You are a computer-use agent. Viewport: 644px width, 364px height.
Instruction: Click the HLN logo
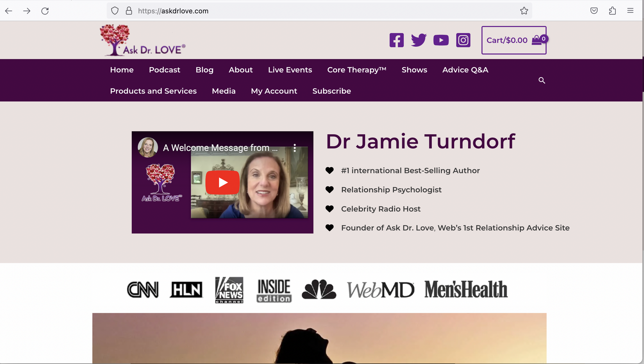pyautogui.click(x=186, y=290)
